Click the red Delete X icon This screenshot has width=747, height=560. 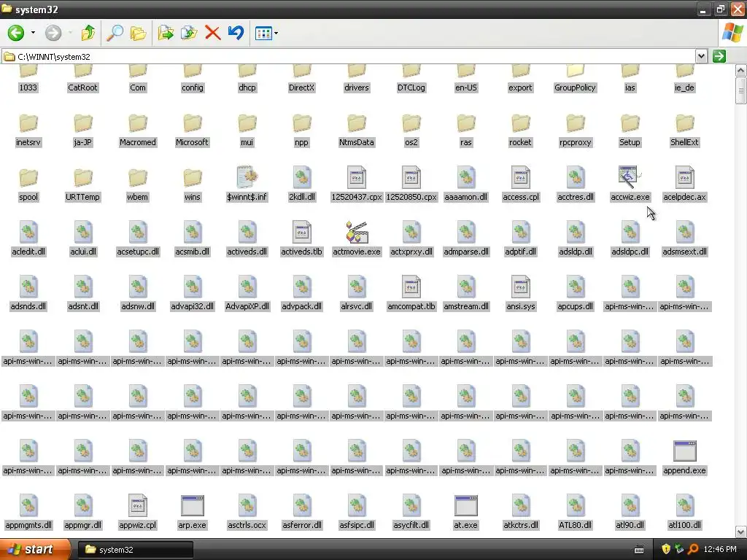pos(212,33)
